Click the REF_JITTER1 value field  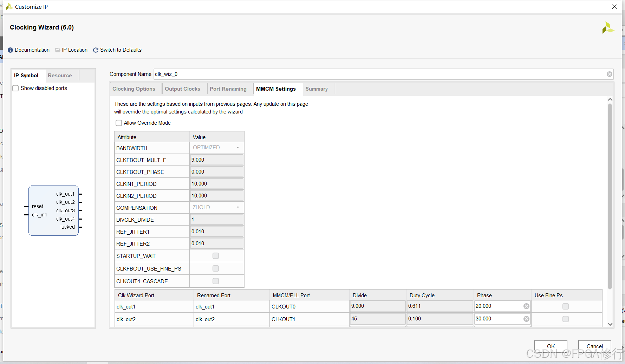tap(216, 232)
